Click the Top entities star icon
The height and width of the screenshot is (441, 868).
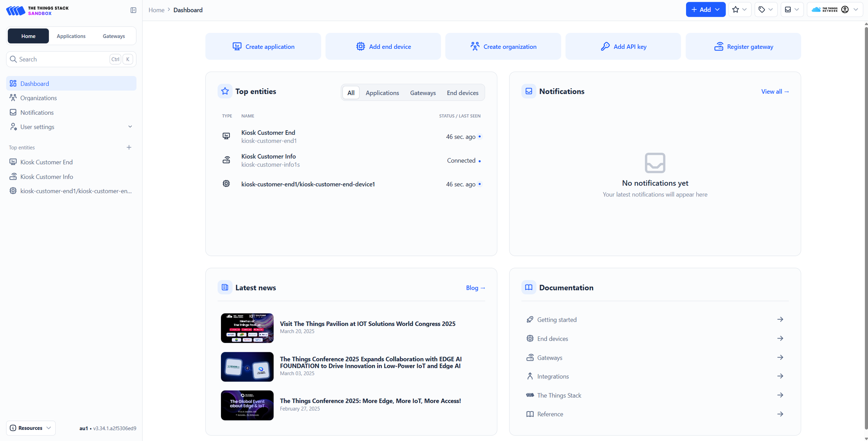point(225,91)
